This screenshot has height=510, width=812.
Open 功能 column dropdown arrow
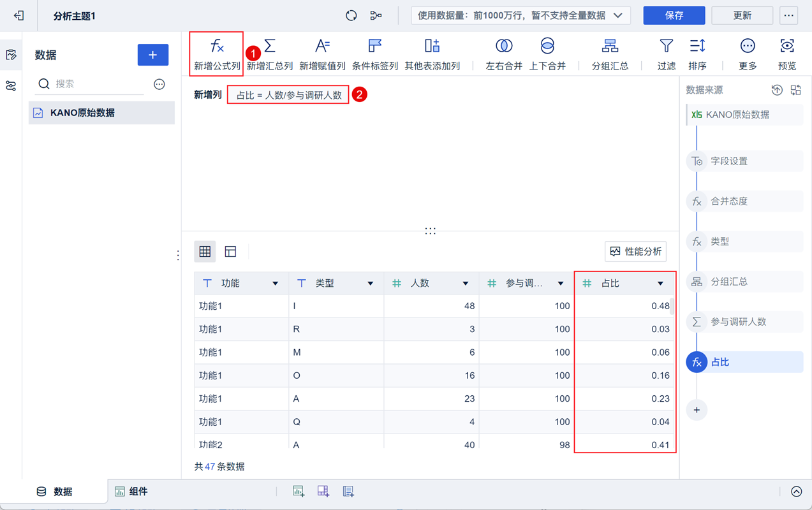[276, 284]
